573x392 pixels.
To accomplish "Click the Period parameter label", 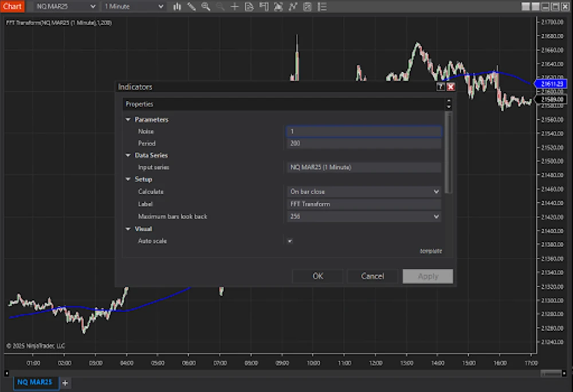I will point(147,144).
